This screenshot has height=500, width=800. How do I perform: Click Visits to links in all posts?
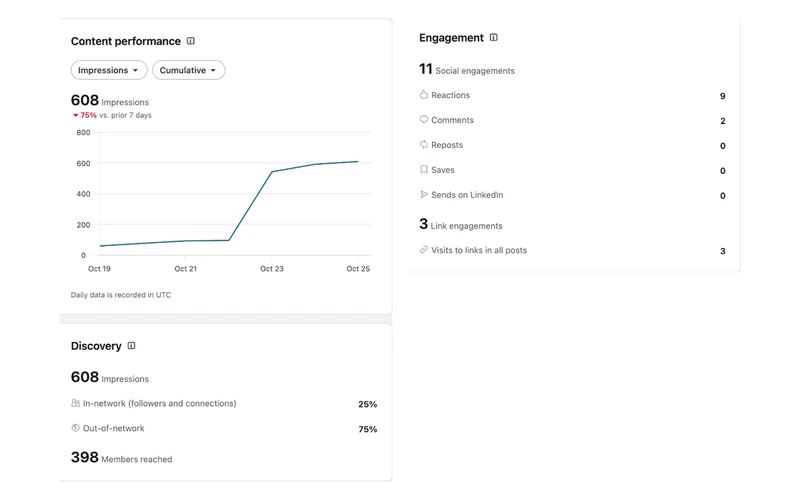(x=479, y=251)
